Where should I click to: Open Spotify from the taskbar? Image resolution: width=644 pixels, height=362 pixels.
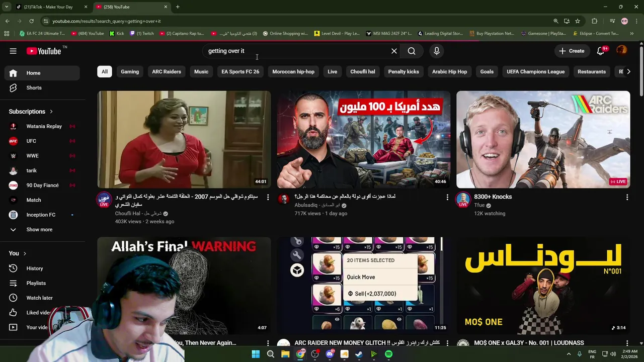click(389, 354)
